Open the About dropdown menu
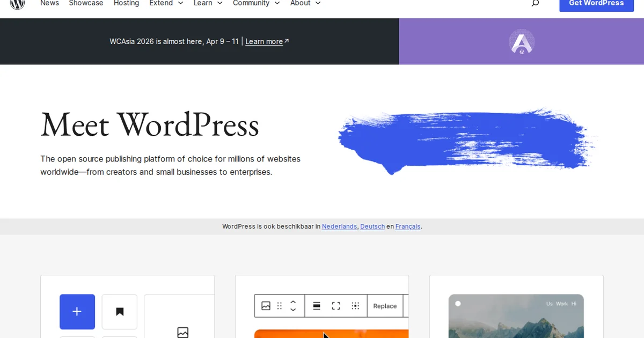Image resolution: width=644 pixels, height=338 pixels. click(x=305, y=3)
